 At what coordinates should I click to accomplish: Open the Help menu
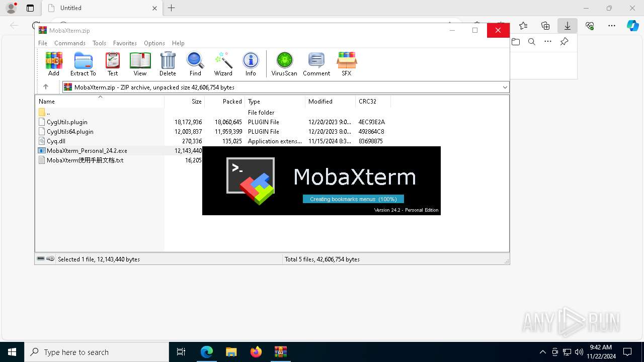[x=178, y=43]
